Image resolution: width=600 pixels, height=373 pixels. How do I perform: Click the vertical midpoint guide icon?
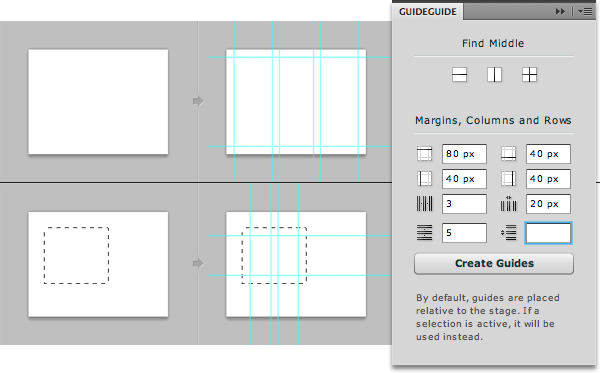494,75
